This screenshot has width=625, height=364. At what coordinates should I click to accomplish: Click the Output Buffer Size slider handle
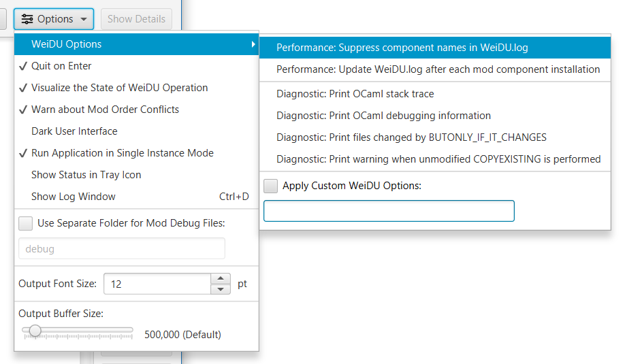pyautogui.click(x=35, y=331)
